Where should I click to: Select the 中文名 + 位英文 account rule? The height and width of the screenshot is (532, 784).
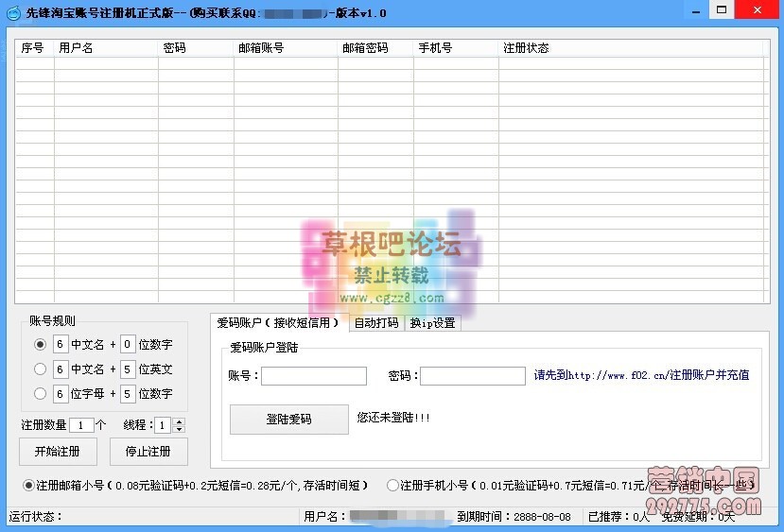[x=40, y=369]
